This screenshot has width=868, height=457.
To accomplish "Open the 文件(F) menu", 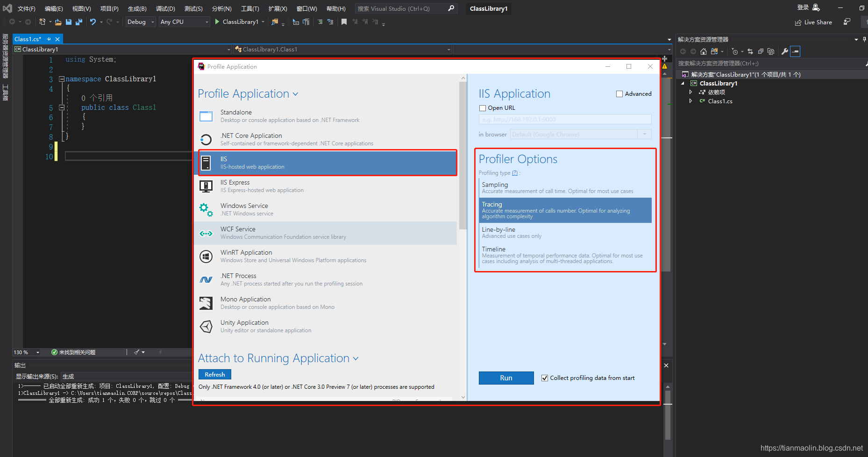I will coord(27,8).
